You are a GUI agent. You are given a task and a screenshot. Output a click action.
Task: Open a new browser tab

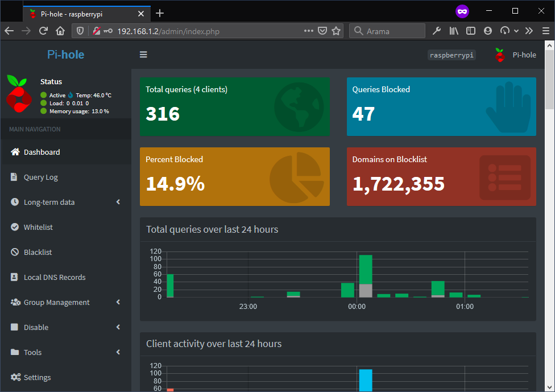pyautogui.click(x=160, y=14)
